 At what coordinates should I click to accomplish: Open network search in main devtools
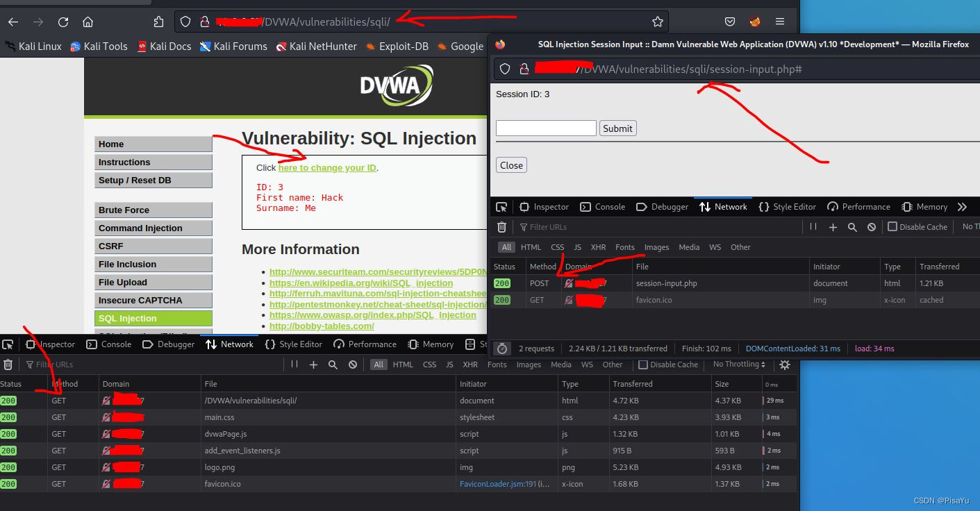click(333, 365)
